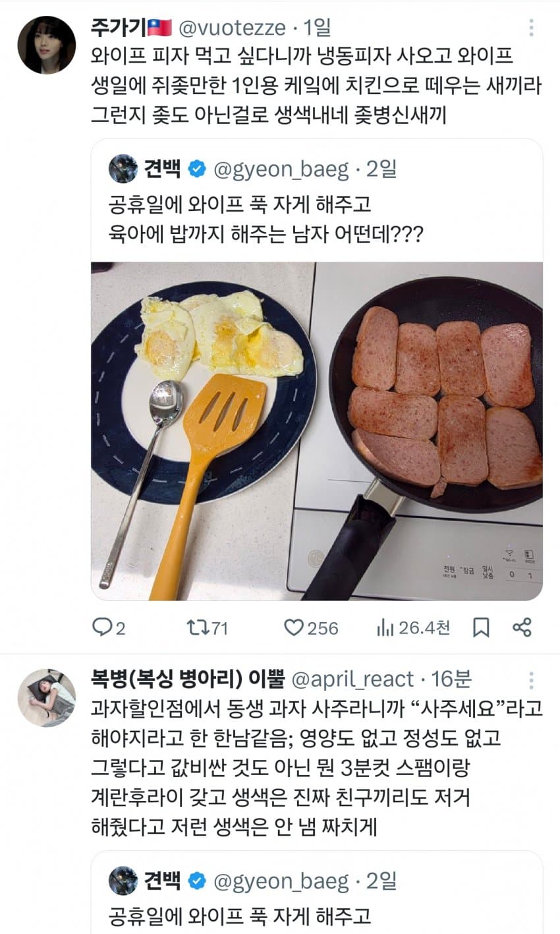Bookmark 주가기's tweet
The image size is (560, 934).
[x=483, y=629]
